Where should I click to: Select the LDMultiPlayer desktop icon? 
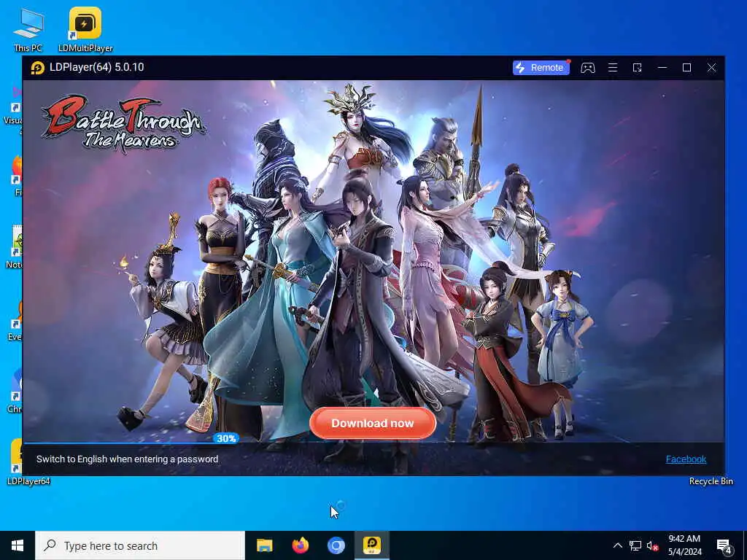tap(85, 29)
